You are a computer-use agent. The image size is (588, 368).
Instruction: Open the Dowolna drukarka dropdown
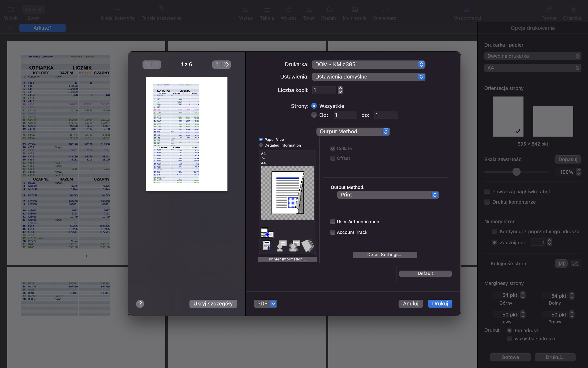(533, 56)
